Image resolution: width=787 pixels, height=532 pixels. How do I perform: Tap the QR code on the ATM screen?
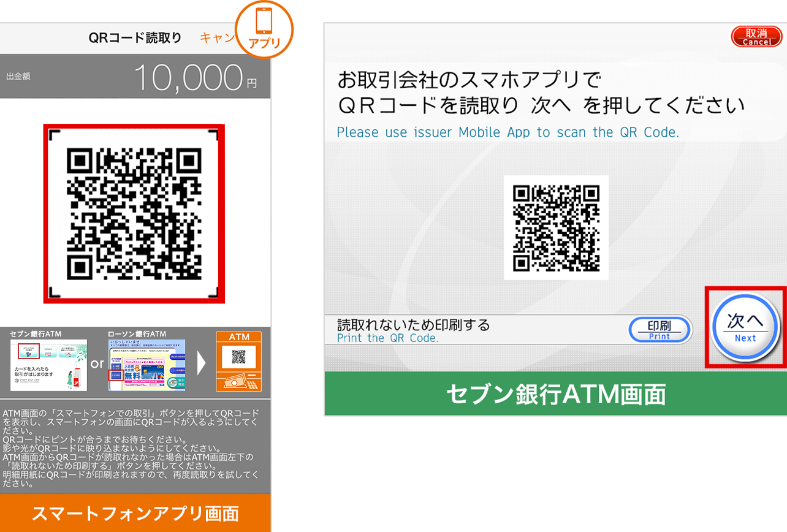[x=556, y=227]
